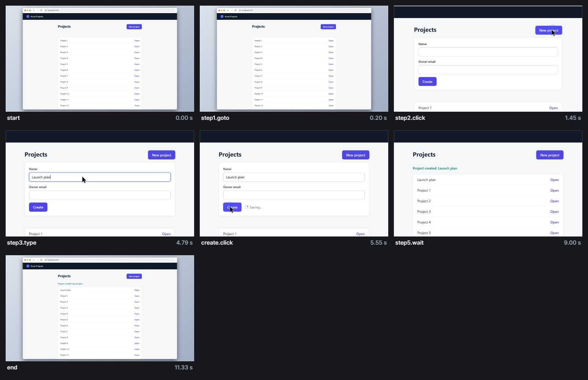Click New project button in step1.goto frame
The width and height of the screenshot is (588, 380).
pyautogui.click(x=328, y=27)
